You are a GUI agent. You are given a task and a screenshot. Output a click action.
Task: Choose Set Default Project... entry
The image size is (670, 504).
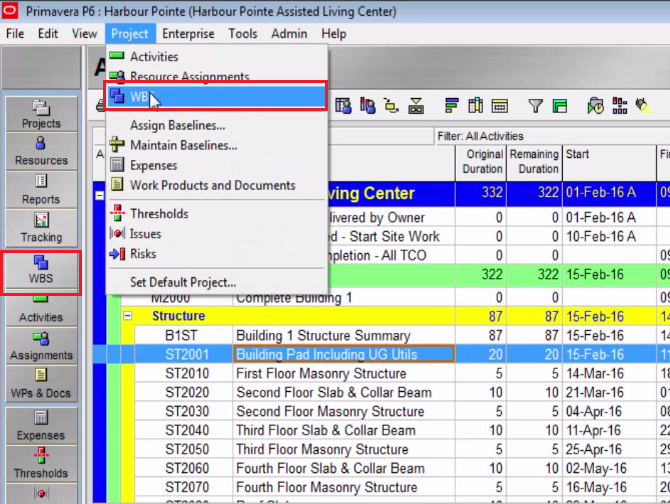(x=217, y=282)
